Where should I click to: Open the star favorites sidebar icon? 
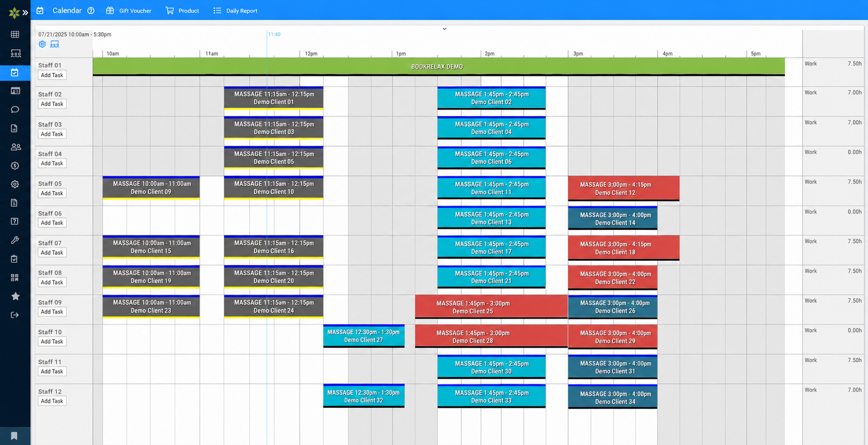tap(15, 296)
